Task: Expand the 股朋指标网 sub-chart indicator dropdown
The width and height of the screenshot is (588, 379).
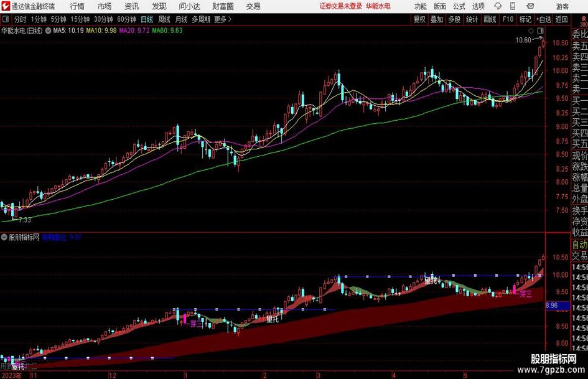Action: click(x=4, y=237)
